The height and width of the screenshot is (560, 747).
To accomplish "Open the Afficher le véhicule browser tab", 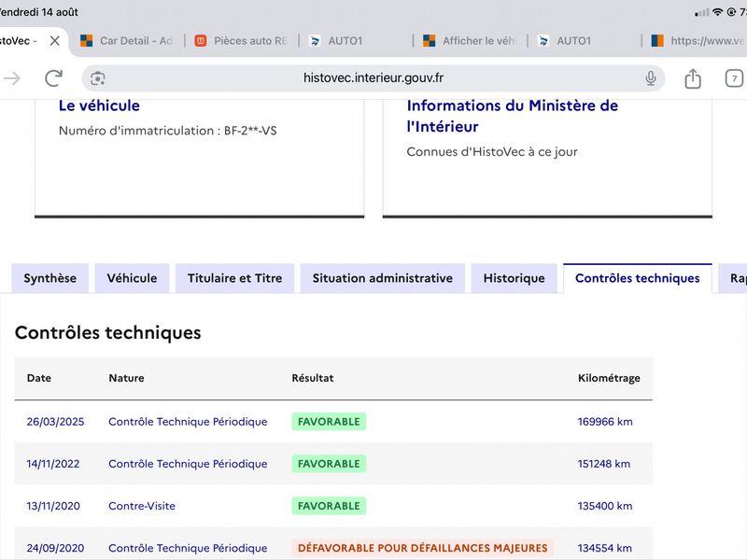I will (471, 41).
